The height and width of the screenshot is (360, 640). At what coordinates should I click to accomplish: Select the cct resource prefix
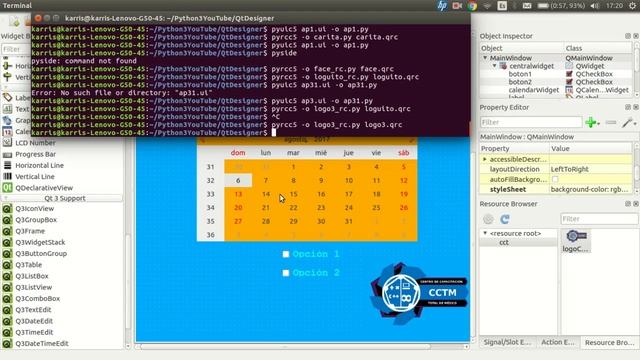(504, 242)
